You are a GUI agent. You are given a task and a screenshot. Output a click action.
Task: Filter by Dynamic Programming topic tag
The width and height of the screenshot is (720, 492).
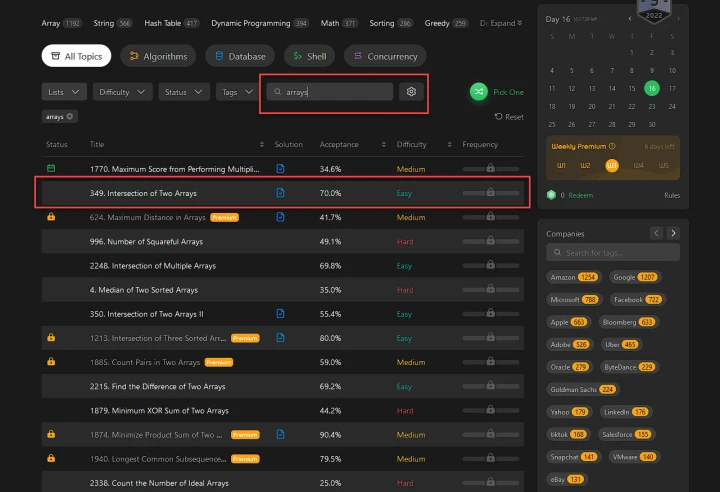260,23
